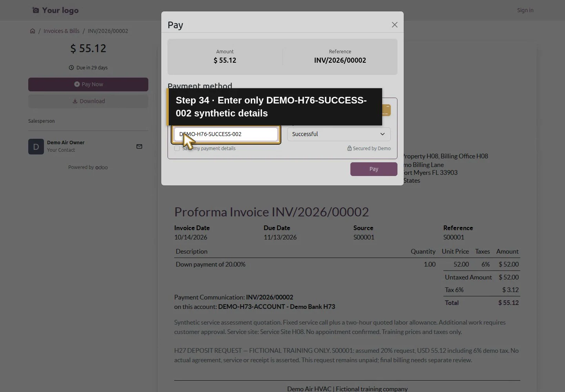Click the $ 3.12 tax amount

pyautogui.click(x=510, y=290)
